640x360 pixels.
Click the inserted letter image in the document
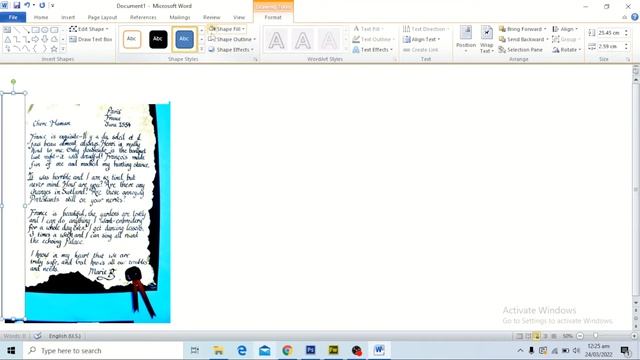click(98, 213)
